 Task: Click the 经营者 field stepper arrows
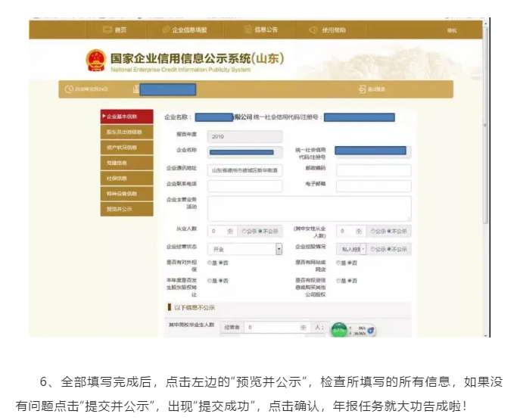[x=304, y=328]
